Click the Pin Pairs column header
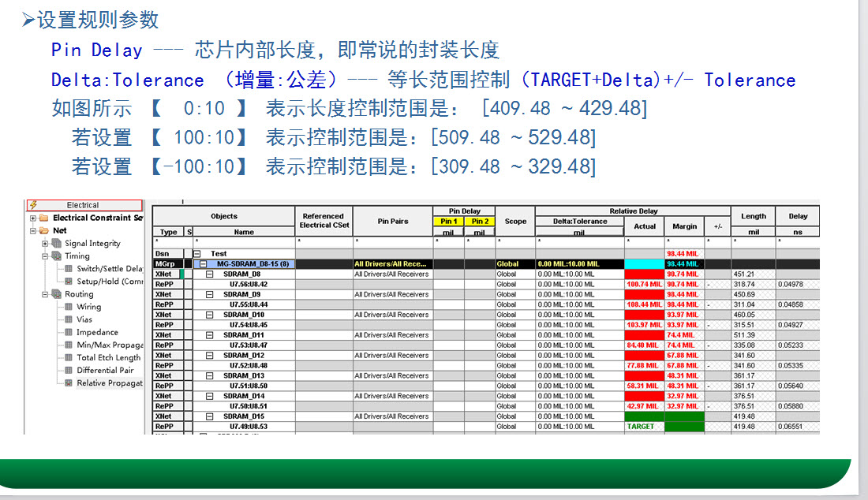 [x=393, y=222]
